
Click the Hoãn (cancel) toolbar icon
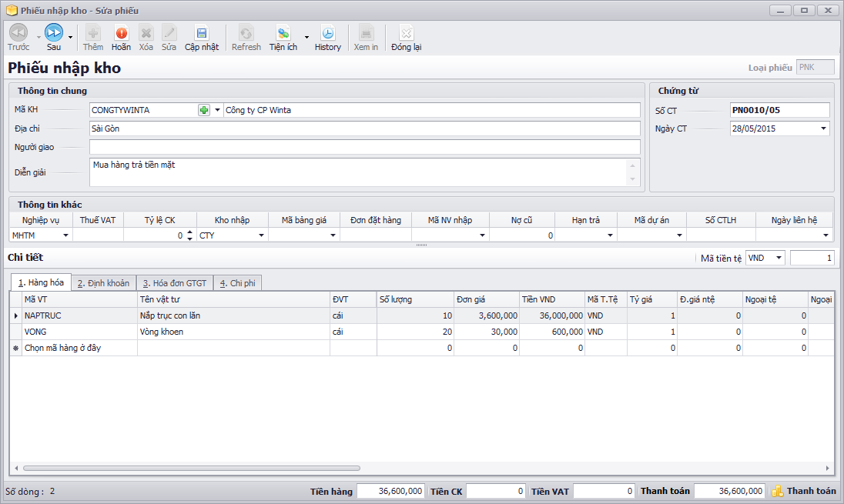click(x=121, y=33)
